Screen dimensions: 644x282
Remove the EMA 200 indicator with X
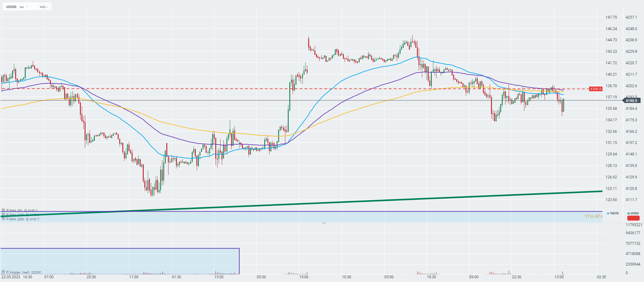click(x=7, y=219)
